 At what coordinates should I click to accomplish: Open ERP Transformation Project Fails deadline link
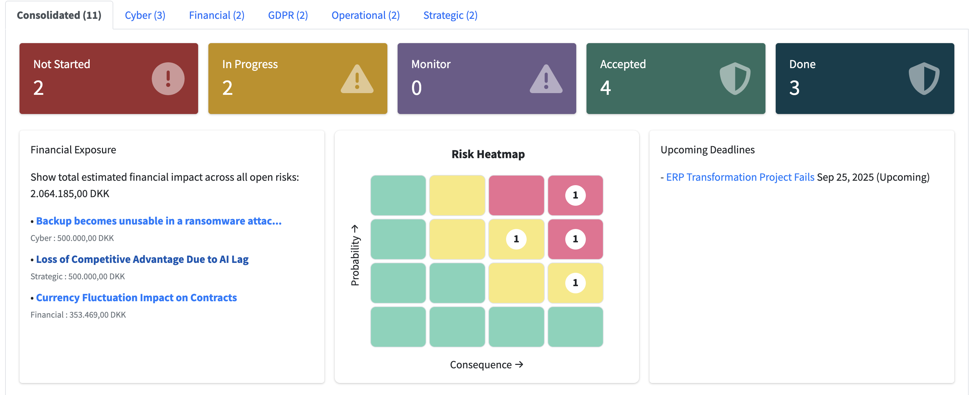click(x=740, y=177)
